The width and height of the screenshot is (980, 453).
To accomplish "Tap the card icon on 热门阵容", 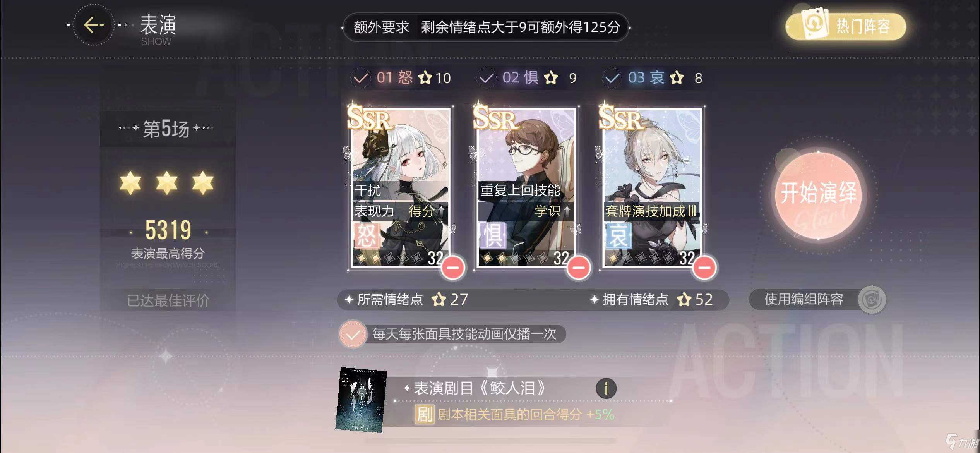I will 814,23.
